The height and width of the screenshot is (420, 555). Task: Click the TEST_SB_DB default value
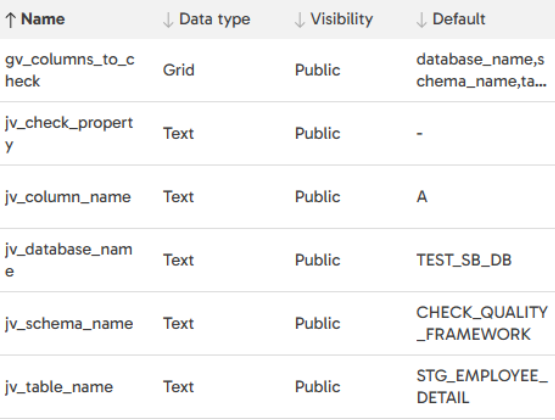point(464,260)
